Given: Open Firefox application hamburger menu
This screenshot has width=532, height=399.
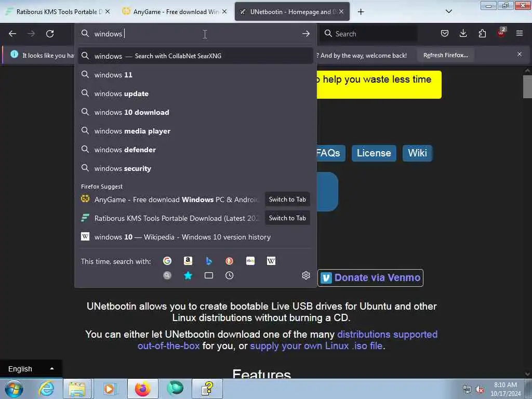Looking at the screenshot, I should point(520,33).
